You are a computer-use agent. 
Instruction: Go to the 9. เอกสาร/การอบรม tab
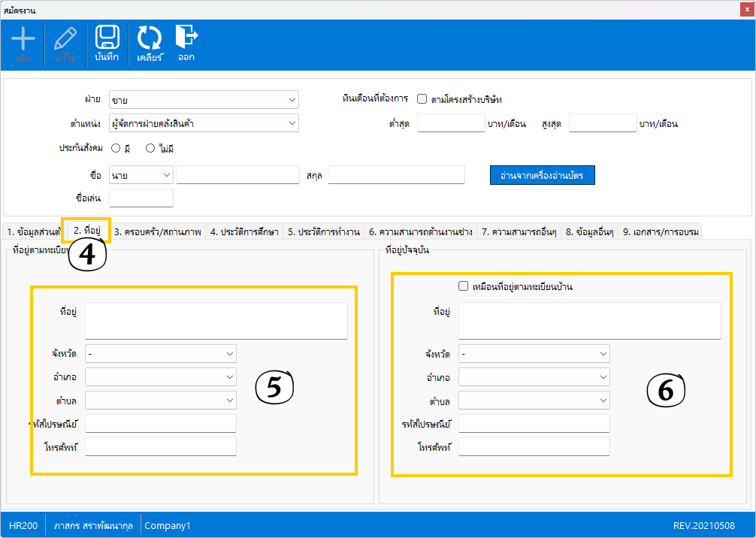[660, 232]
